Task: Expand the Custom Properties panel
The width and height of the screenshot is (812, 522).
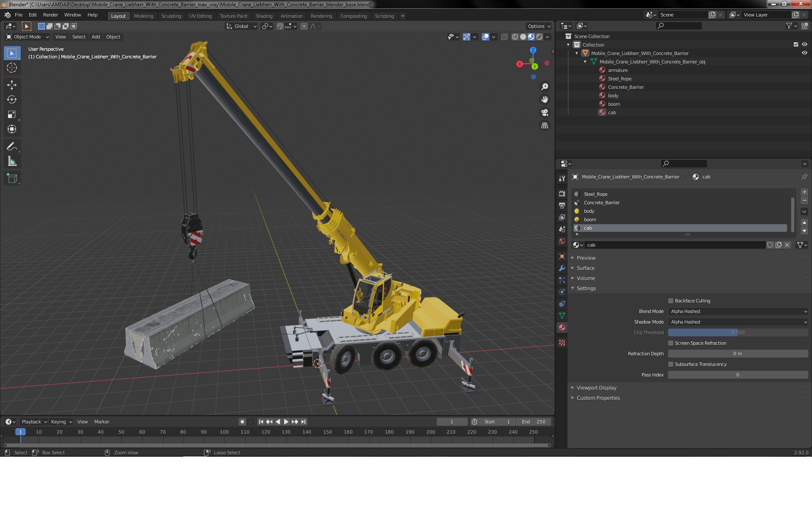Action: click(x=598, y=398)
